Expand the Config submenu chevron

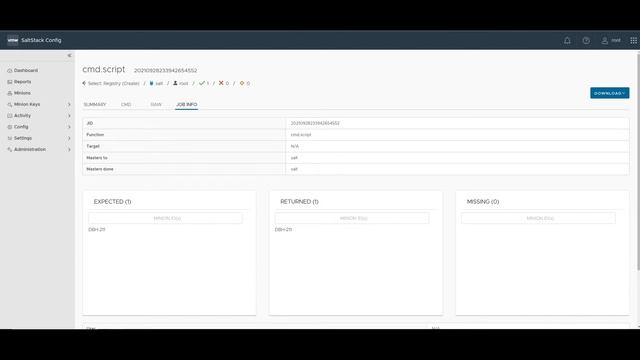click(x=69, y=127)
